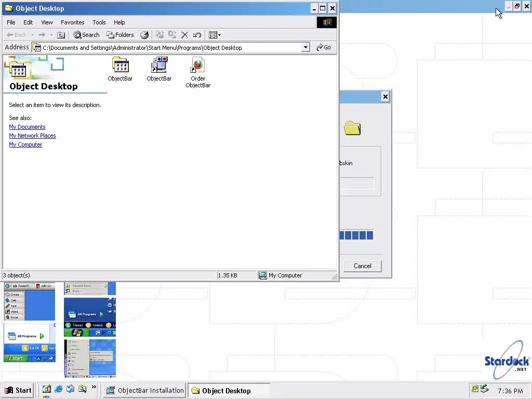Click the green Start skin thumbnail

point(30,343)
